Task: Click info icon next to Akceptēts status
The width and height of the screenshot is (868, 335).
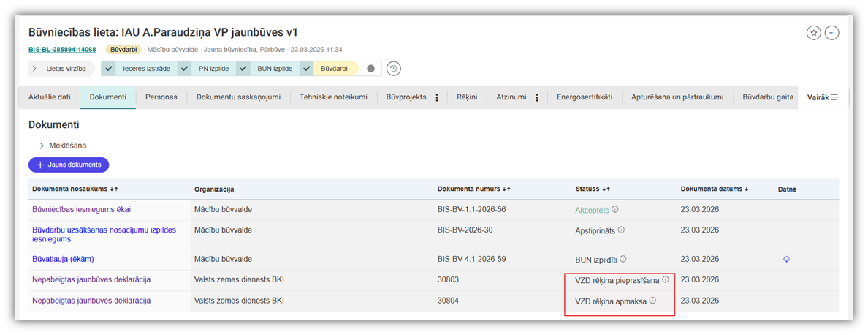Action: click(x=615, y=210)
